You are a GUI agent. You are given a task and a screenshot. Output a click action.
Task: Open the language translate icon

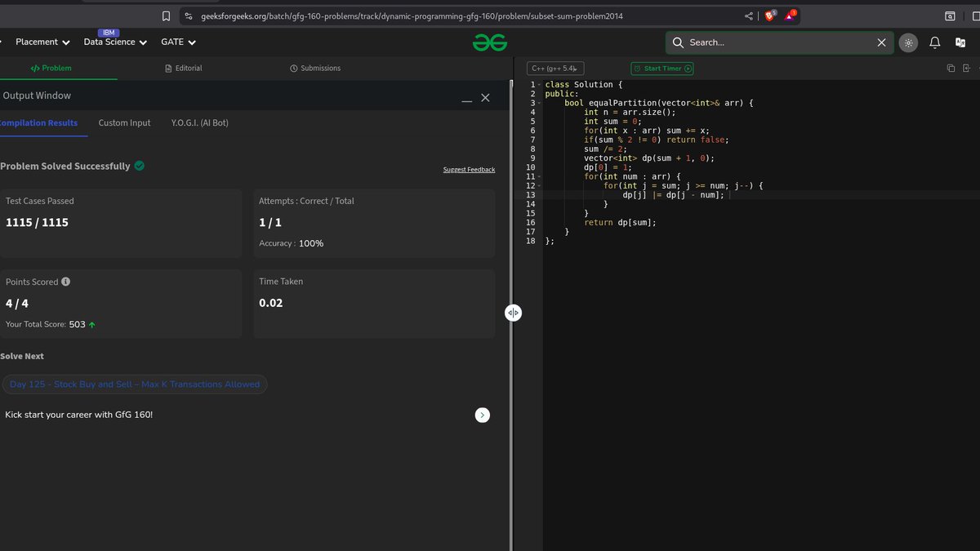960,42
